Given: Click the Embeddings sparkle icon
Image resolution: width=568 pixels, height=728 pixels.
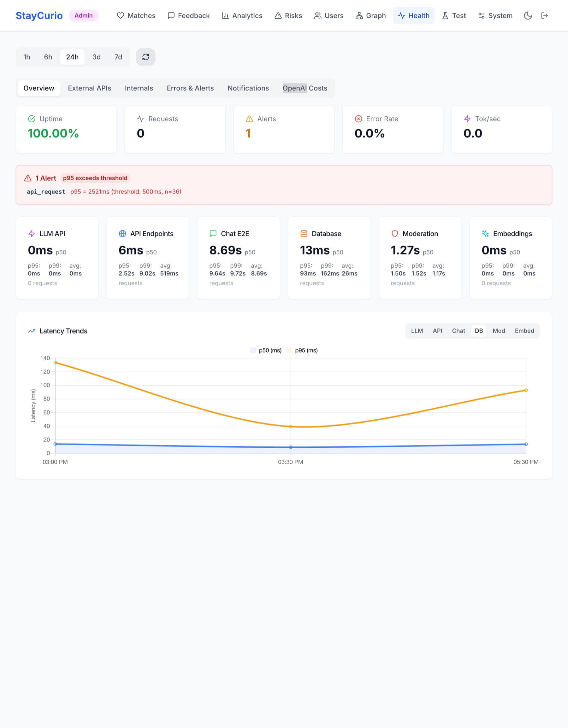Looking at the screenshot, I should pos(485,234).
